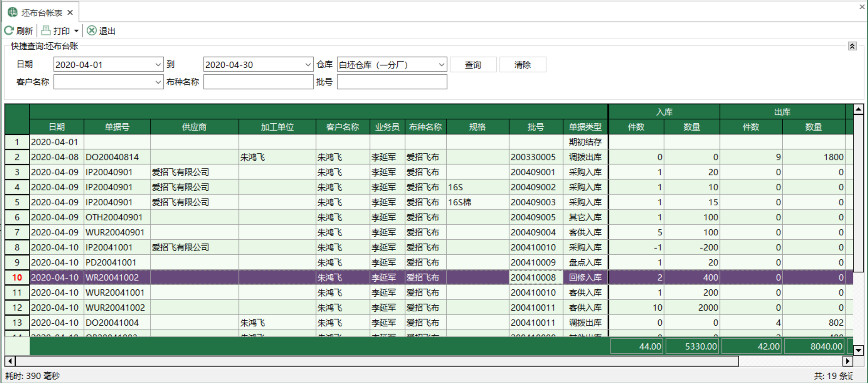Viewport: 868px width, 383px height.
Task: Open the dropdown arrow beside 打印
Action: point(76,31)
